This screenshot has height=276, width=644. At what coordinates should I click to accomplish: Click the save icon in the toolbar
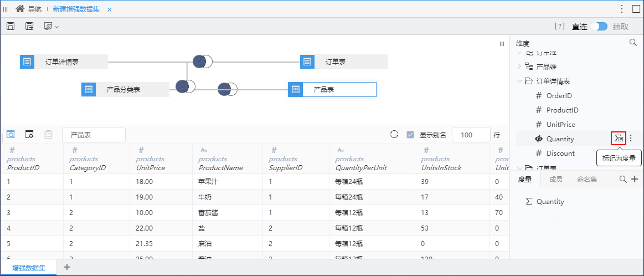pos(11,26)
